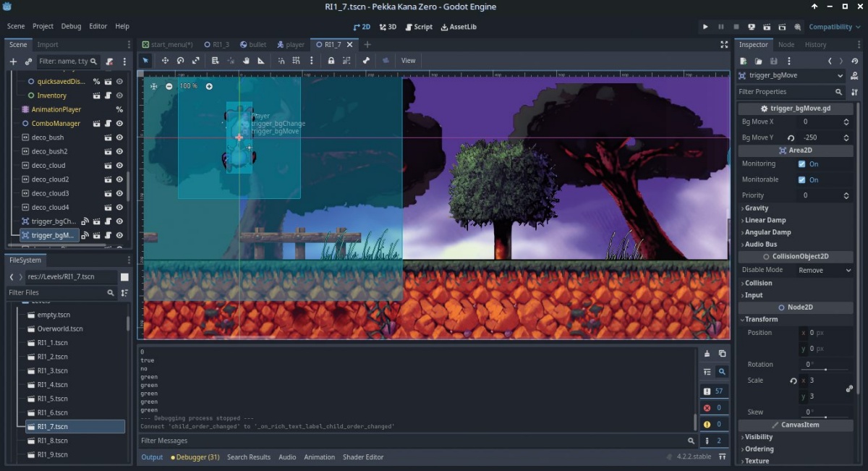868x471 pixels.
Task: Switch to the Node tab
Action: [786, 45]
